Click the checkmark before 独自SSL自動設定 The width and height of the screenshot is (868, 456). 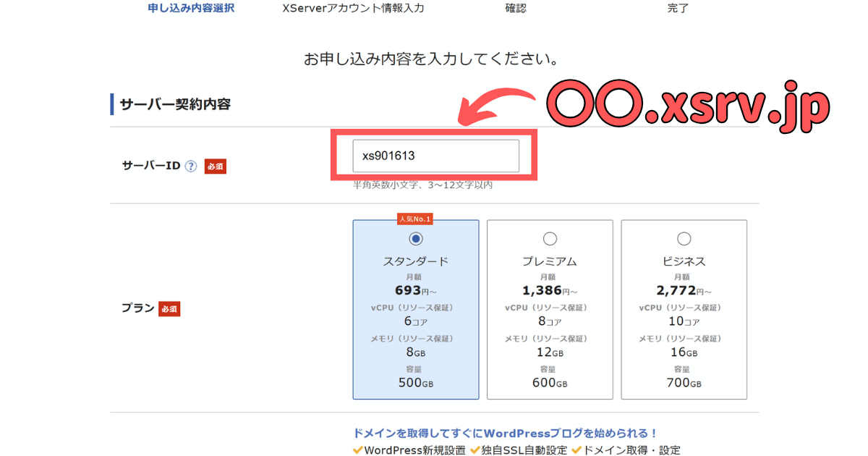point(476,450)
